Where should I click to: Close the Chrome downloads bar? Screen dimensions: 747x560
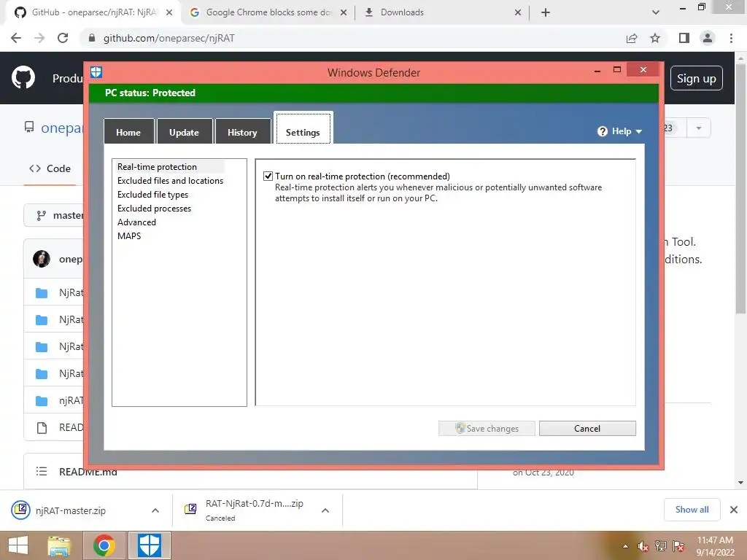pyautogui.click(x=734, y=510)
